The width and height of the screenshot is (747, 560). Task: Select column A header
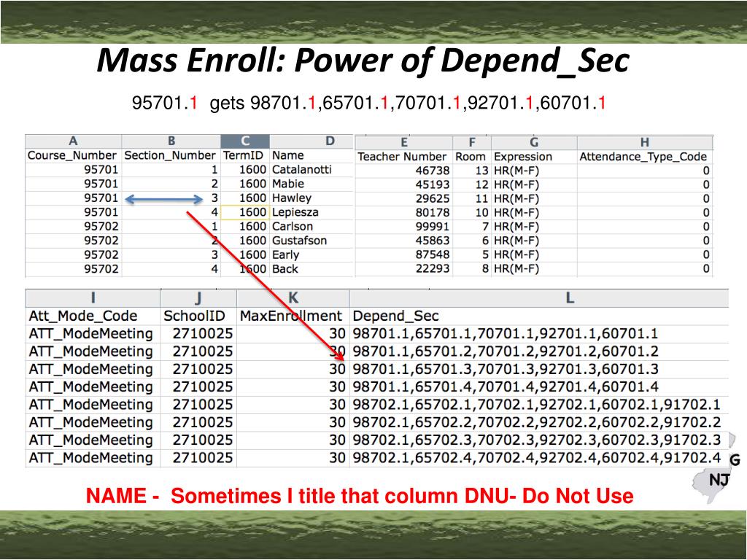click(x=73, y=141)
